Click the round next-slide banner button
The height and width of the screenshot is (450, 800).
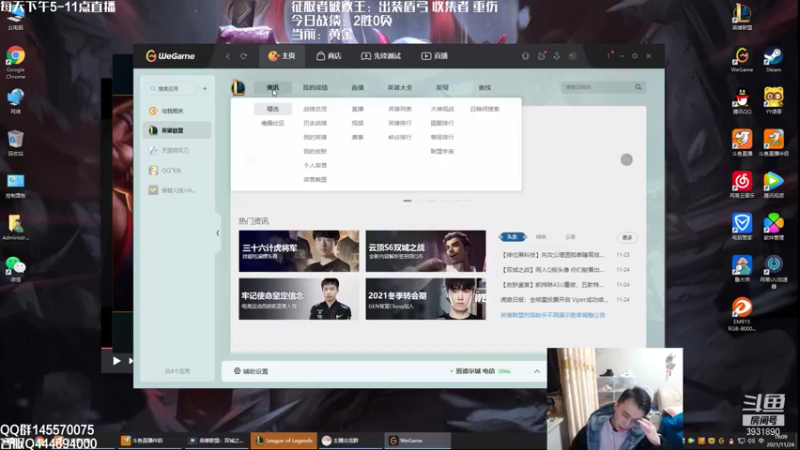(x=627, y=160)
